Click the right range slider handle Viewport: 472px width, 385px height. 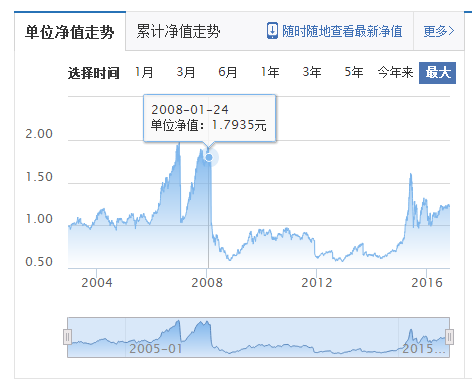coord(449,337)
